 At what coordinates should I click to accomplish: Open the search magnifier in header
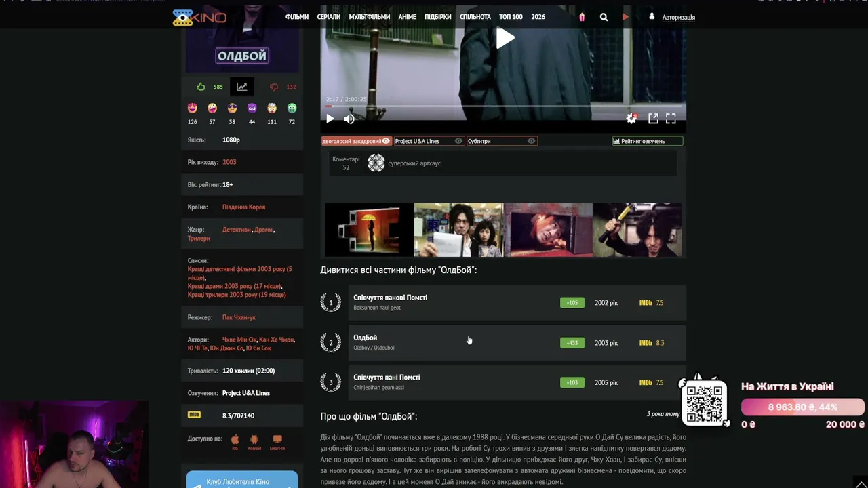(x=604, y=17)
